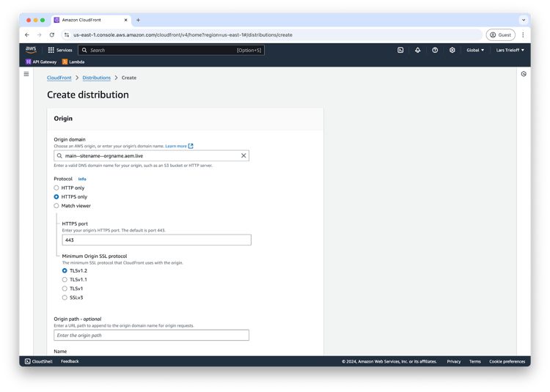Open the help question mark menu
Screen dimensions: 550x392
point(435,50)
